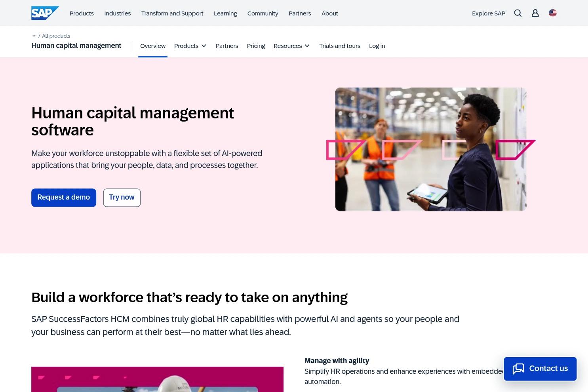Click the SAP logo

tap(45, 13)
